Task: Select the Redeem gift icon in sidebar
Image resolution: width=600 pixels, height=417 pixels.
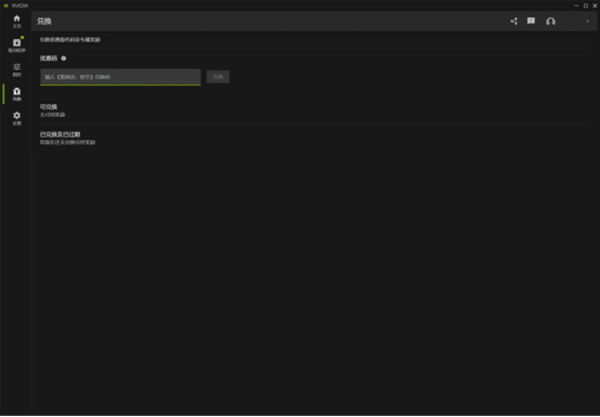Action: tap(16, 93)
